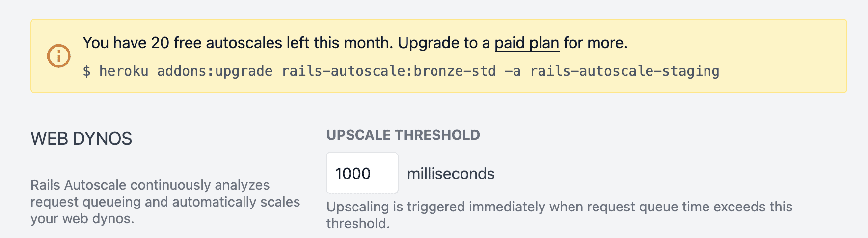Click the word heroku in the command

tap(124, 71)
